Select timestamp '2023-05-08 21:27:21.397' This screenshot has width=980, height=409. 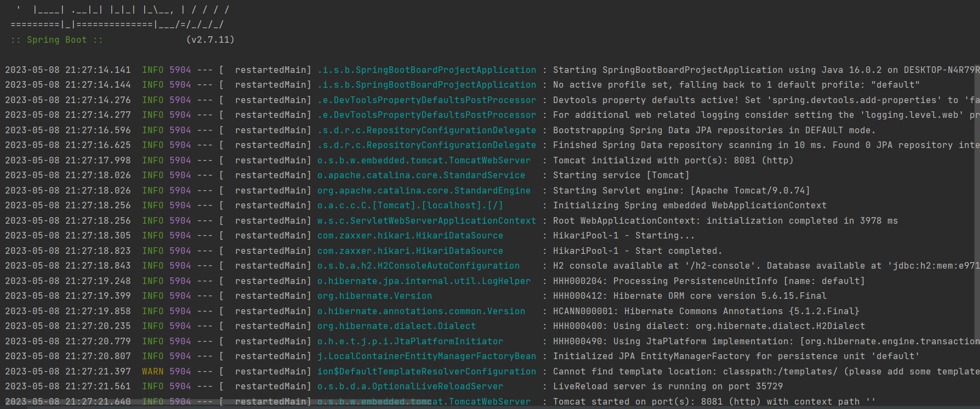(68, 371)
